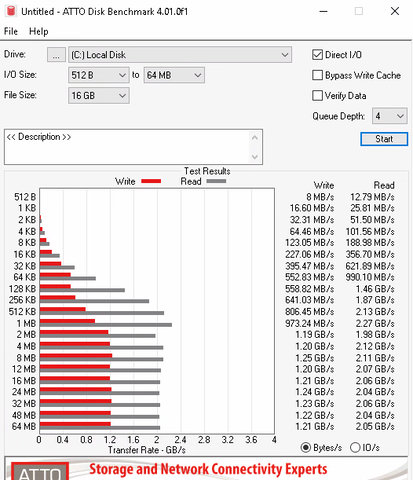Click the Start button
This screenshot has height=480, width=413.
click(x=384, y=139)
